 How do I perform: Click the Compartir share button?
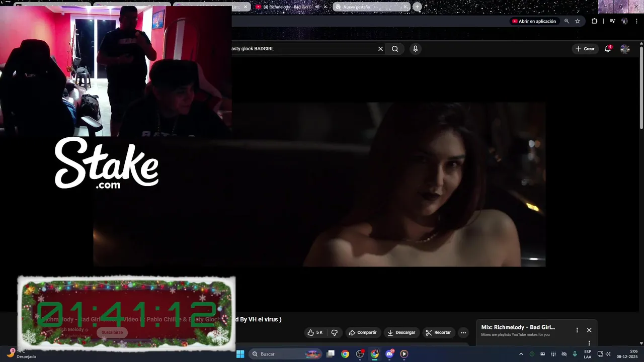click(x=363, y=332)
